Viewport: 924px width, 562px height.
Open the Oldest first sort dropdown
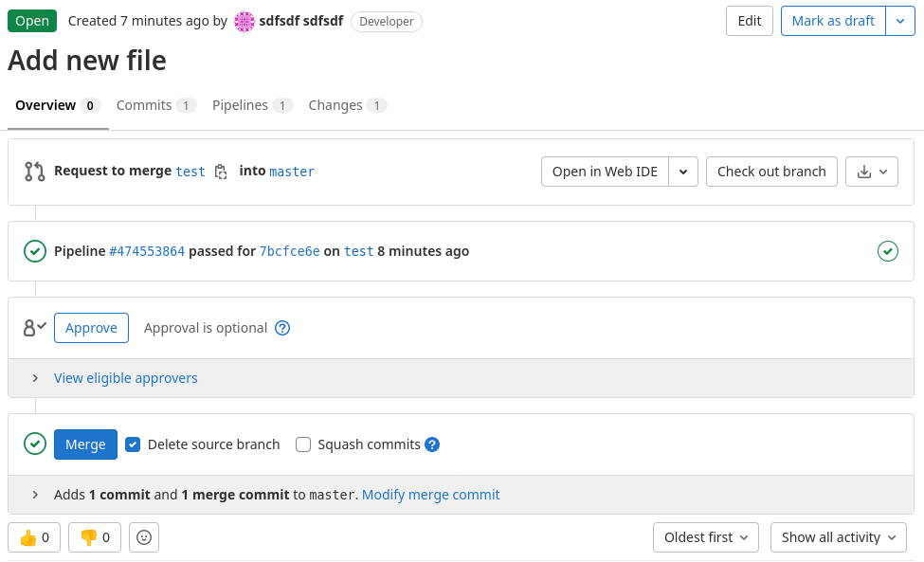point(705,537)
